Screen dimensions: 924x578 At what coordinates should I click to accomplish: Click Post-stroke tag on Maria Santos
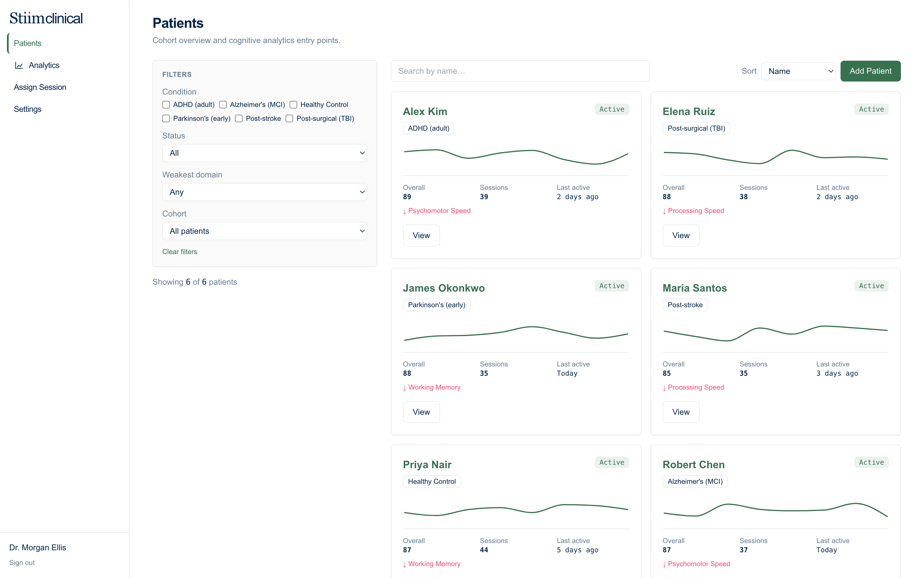pyautogui.click(x=685, y=305)
